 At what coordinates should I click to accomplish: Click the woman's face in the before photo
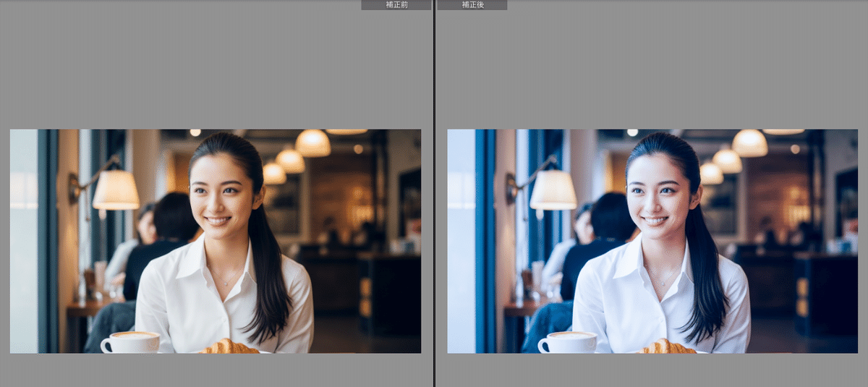(216, 190)
